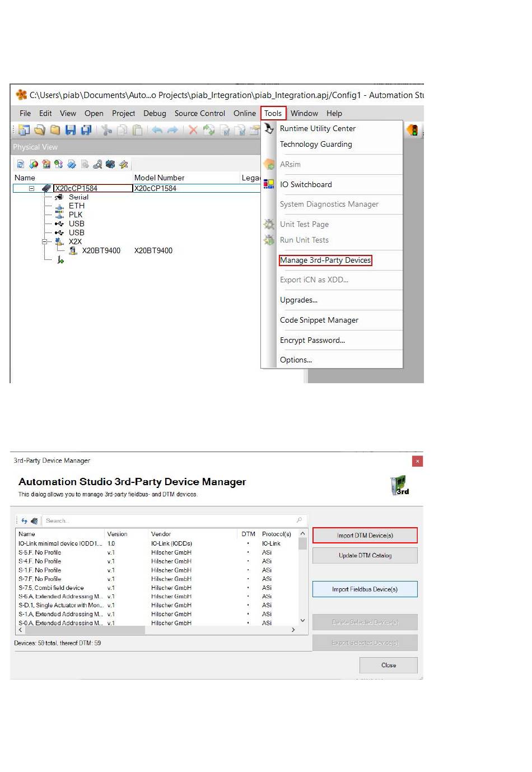Select Upgrades... from Tools menu
532x772 pixels.
(298, 300)
